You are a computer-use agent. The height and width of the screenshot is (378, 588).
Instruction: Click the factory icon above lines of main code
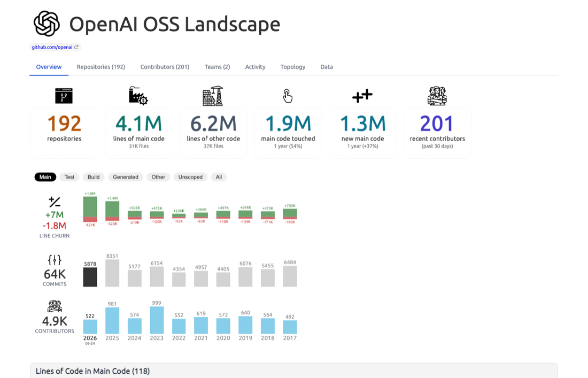point(138,96)
